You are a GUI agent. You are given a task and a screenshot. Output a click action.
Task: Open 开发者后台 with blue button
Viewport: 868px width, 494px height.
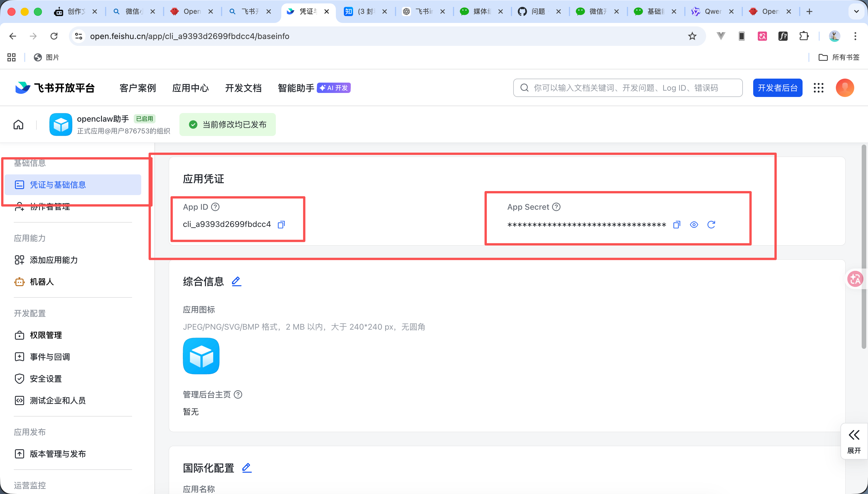tap(777, 87)
